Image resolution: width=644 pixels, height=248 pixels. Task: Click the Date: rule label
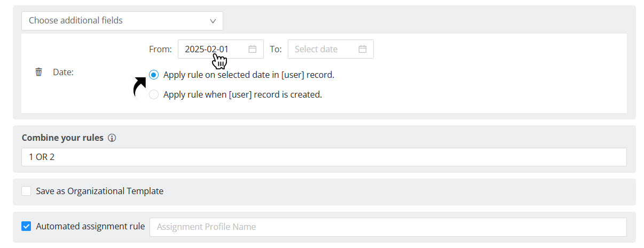(x=63, y=72)
